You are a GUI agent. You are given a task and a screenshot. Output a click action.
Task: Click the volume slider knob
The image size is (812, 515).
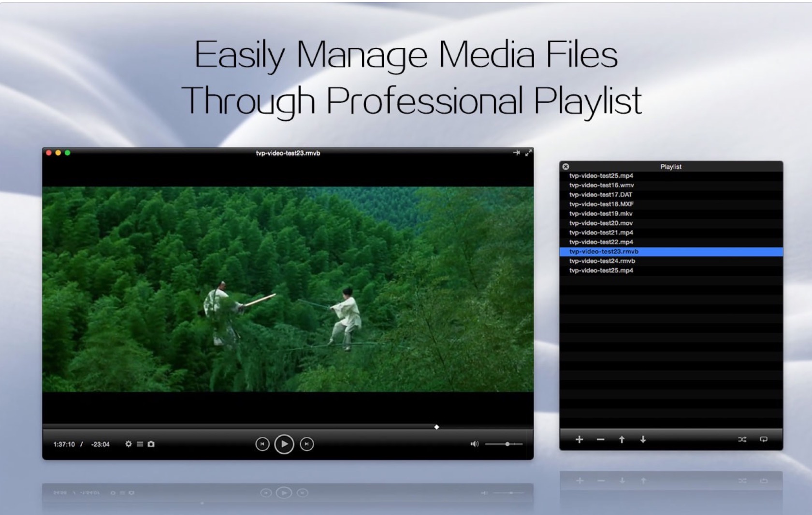click(x=507, y=444)
